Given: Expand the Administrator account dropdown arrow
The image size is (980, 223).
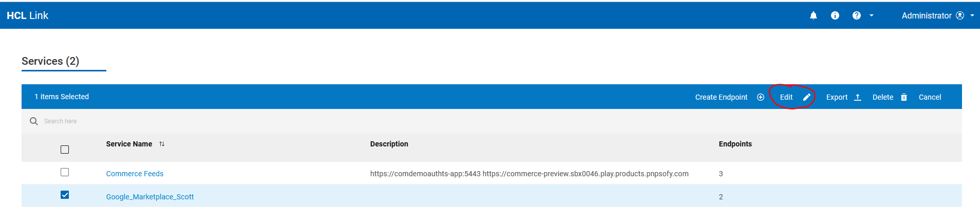Looking at the screenshot, I should point(972,15).
